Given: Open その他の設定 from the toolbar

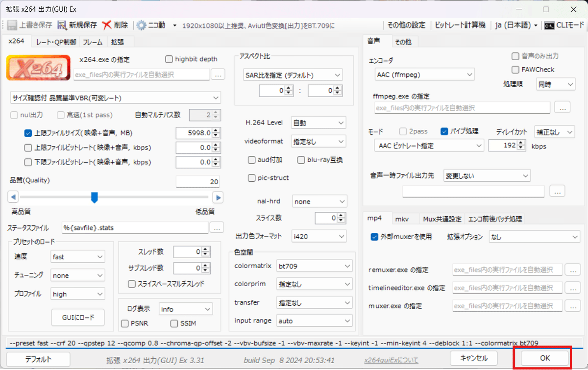Looking at the screenshot, I should [x=406, y=25].
